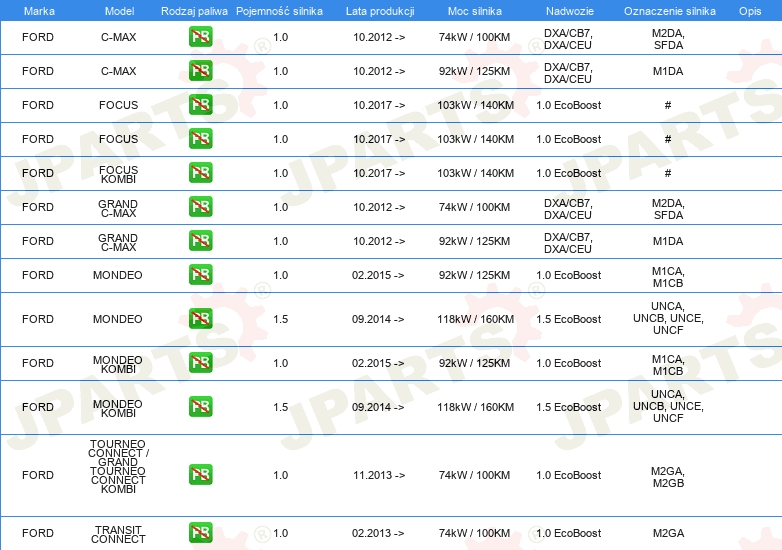This screenshot has height=550, width=782.
Task: Click the Lata produkcji column header
Action: [379, 10]
